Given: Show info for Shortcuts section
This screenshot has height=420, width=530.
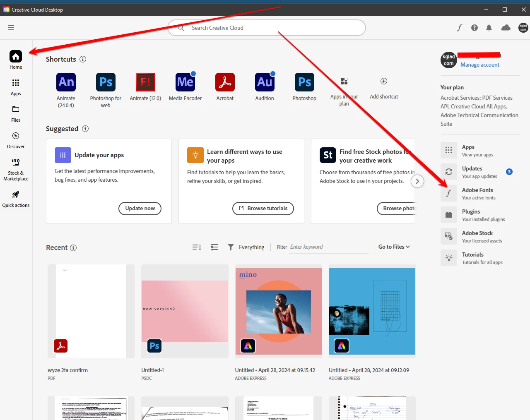Looking at the screenshot, I should point(83,59).
